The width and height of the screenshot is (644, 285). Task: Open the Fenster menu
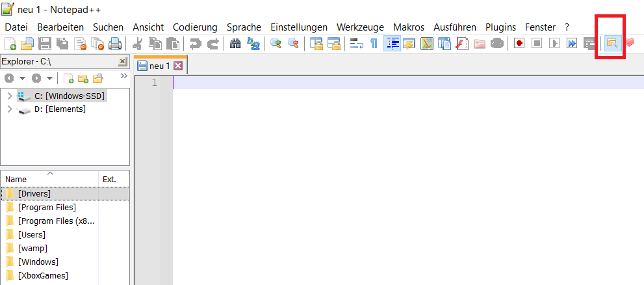(x=540, y=27)
